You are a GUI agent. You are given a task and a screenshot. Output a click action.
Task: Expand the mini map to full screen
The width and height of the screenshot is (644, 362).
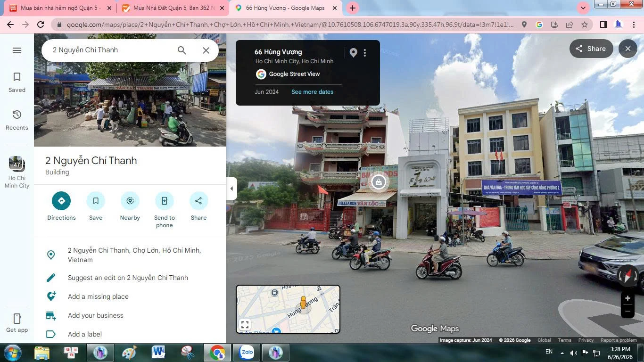(245, 324)
